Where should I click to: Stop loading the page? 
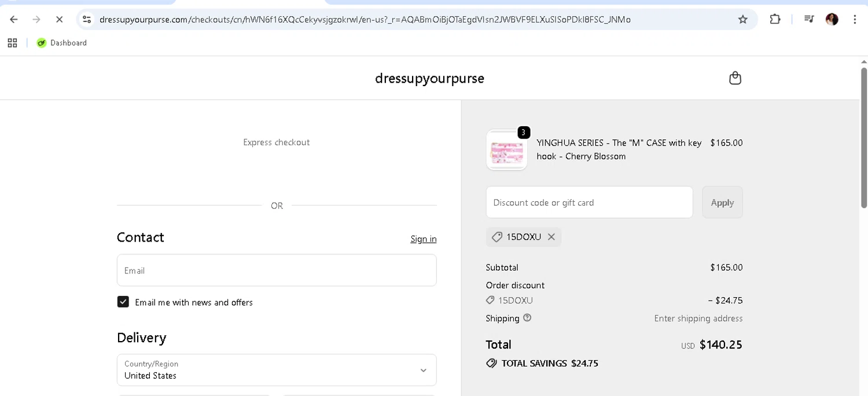(59, 19)
